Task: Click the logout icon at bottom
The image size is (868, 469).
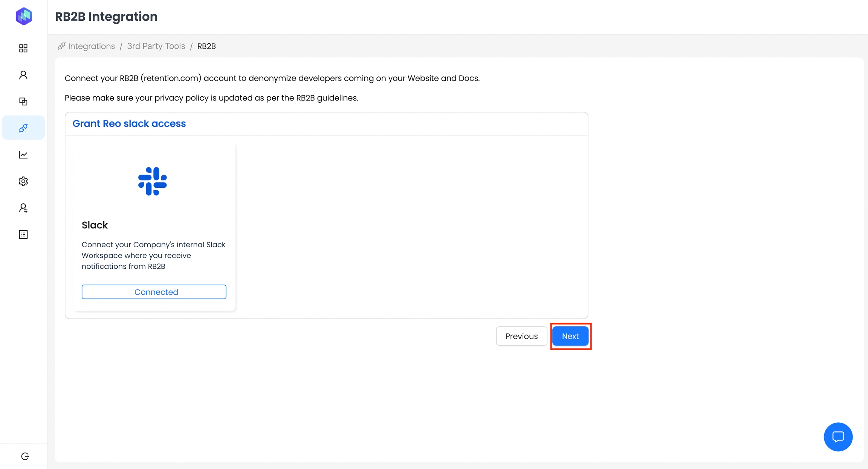Action: point(25,456)
